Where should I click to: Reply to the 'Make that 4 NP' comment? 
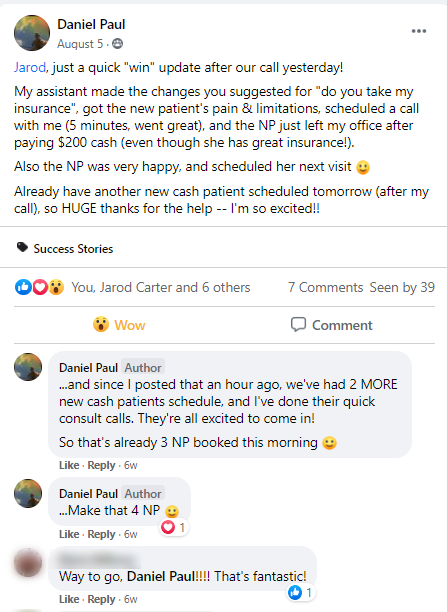click(x=101, y=534)
